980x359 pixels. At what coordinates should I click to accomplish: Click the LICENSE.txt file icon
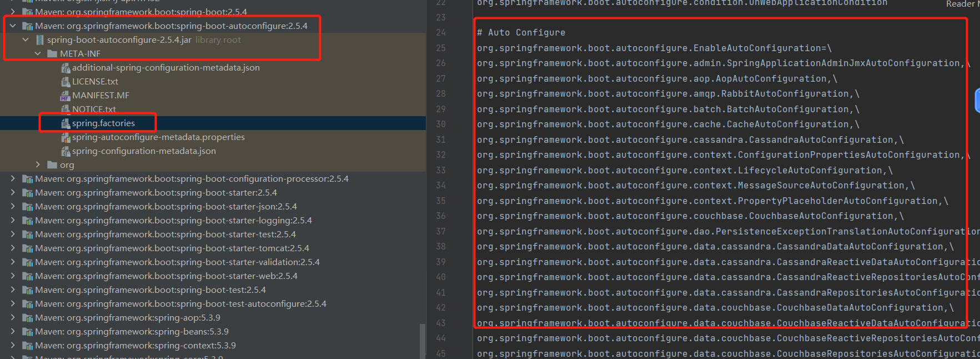(66, 82)
